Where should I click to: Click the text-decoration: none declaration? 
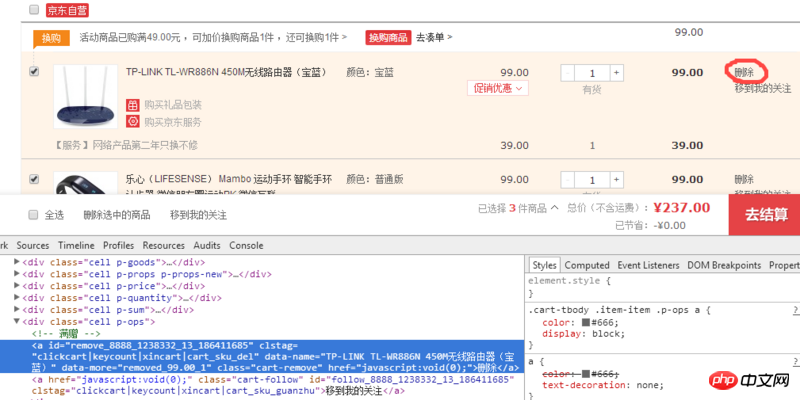603,385
